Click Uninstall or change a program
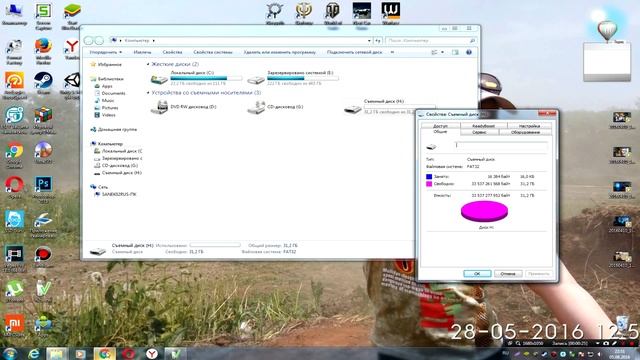The width and height of the screenshot is (640, 360). tap(280, 52)
